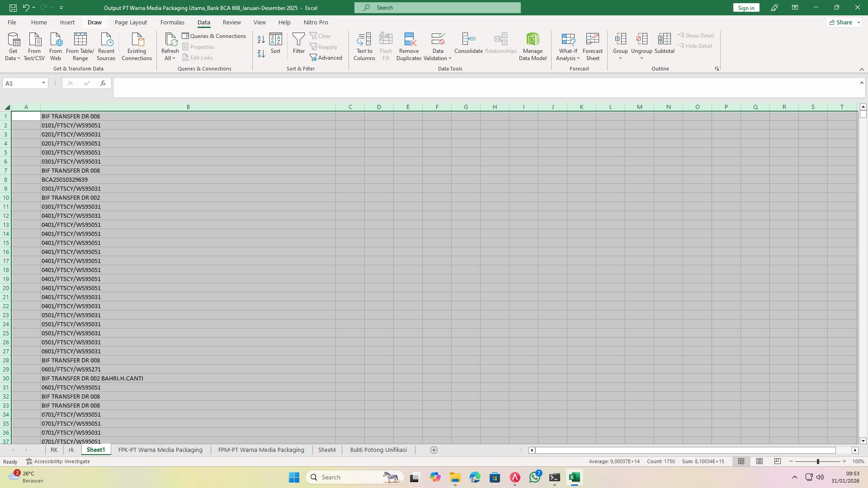This screenshot has height=488, width=868.
Task: Click the Manage Data Model icon
Action: pyautogui.click(x=533, y=46)
